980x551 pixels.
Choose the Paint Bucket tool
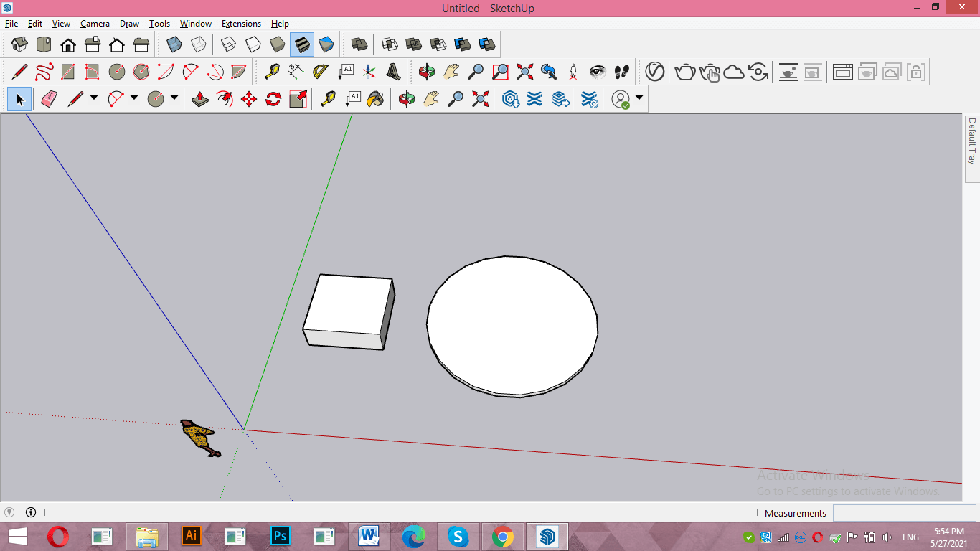click(375, 99)
